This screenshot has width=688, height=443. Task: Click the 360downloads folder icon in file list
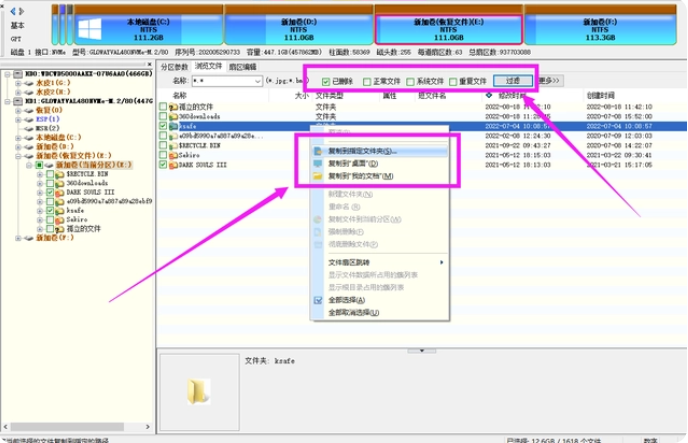click(173, 117)
